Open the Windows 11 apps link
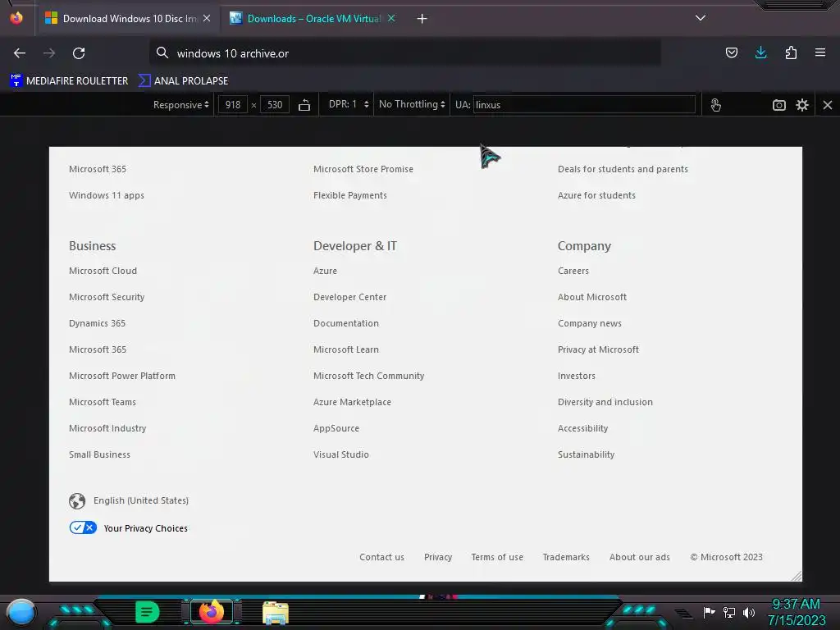840x630 pixels. 107,195
